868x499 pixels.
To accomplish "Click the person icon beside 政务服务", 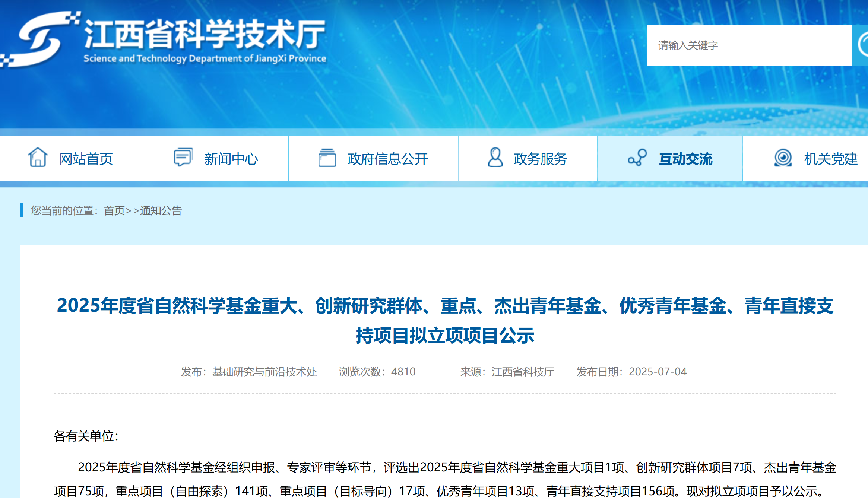I will 495,158.
